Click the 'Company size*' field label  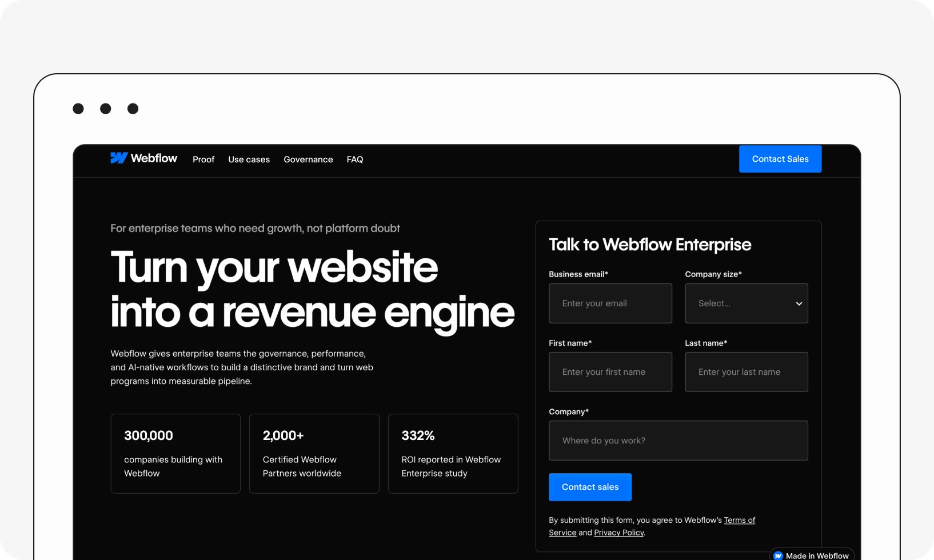coord(713,274)
